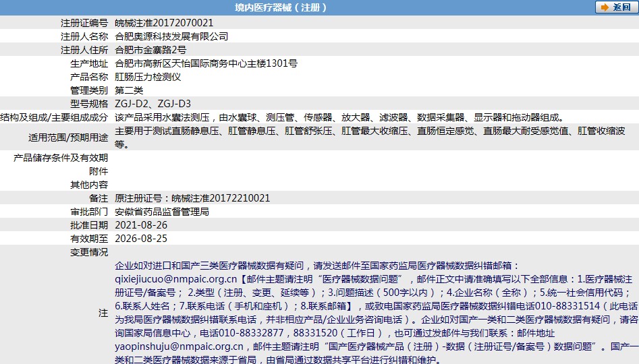The width and height of the screenshot is (639, 364).
Task: Click the 附件 label
Action: [x=99, y=171]
